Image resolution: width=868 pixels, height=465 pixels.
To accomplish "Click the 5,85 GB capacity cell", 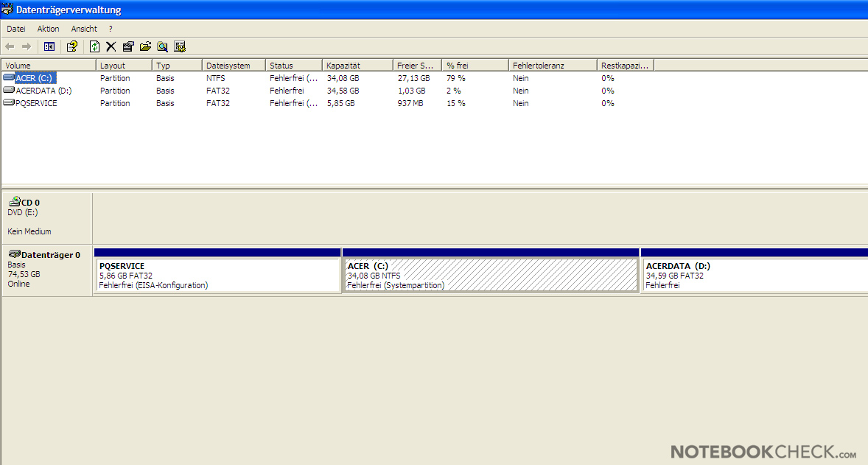I will pyautogui.click(x=340, y=103).
